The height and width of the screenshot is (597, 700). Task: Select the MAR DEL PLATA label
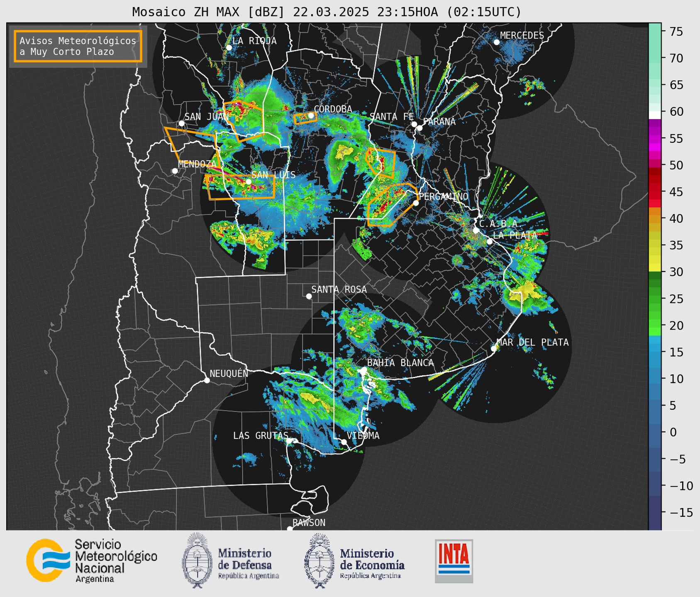pyautogui.click(x=533, y=343)
